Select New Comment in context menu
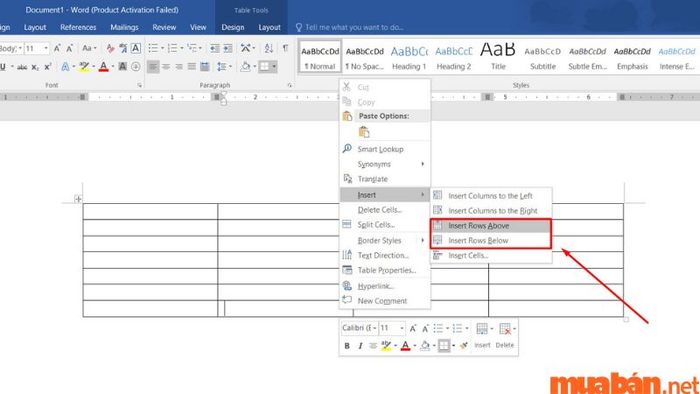This screenshot has height=394, width=700. tap(385, 301)
